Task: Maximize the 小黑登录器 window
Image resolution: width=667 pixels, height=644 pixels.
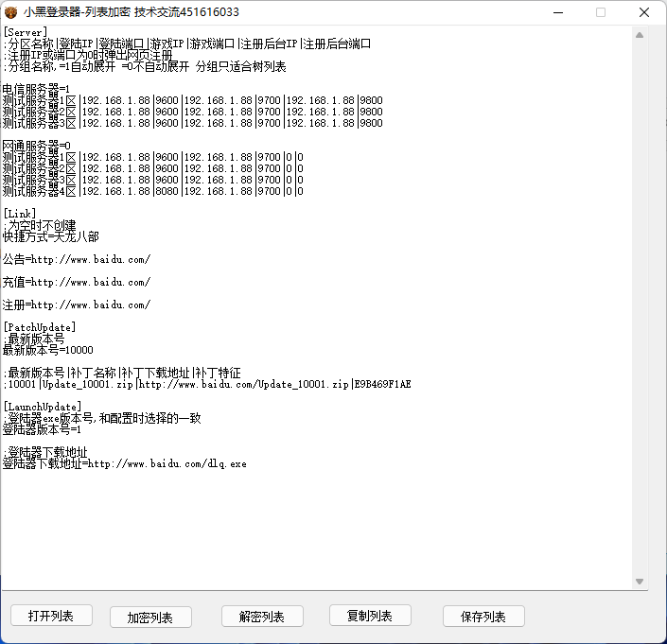Action: (600, 12)
